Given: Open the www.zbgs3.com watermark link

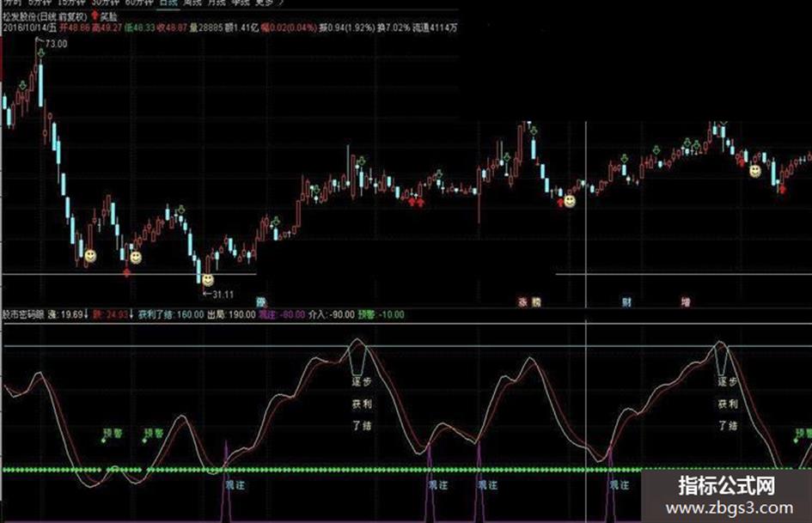Looking at the screenshot, I should (730, 508).
